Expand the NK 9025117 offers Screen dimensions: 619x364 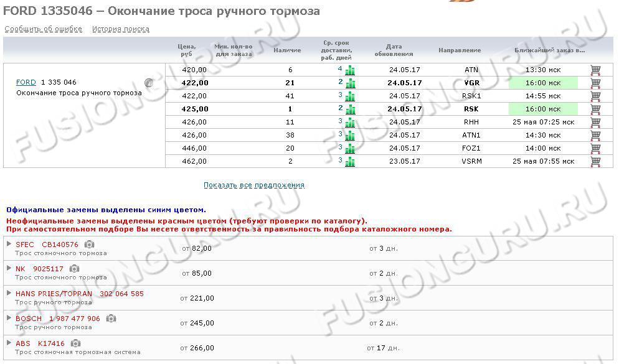point(9,268)
